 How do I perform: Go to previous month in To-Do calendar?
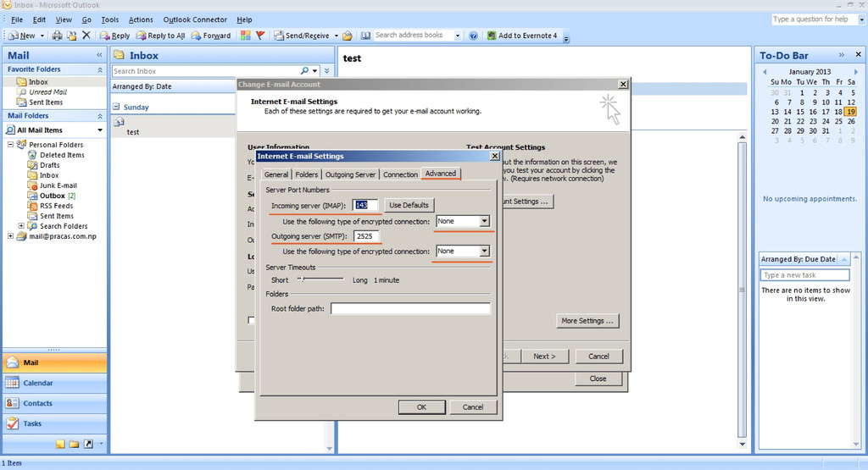click(x=765, y=72)
